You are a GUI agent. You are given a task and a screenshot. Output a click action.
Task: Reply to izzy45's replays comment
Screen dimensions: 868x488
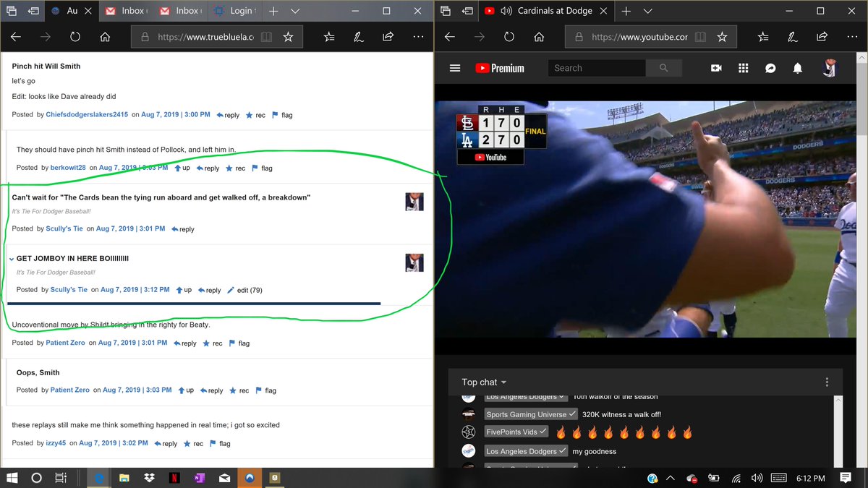(x=166, y=444)
